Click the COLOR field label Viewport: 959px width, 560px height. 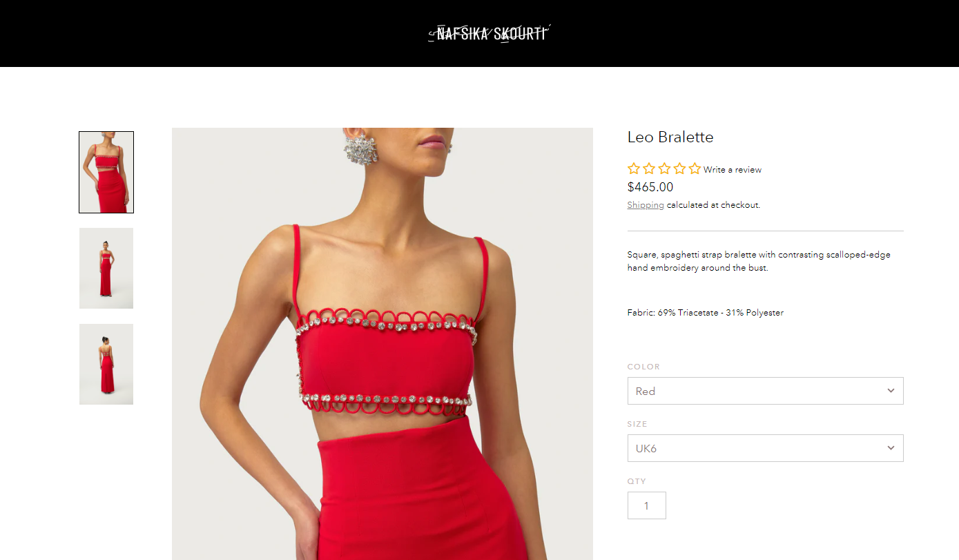point(643,367)
